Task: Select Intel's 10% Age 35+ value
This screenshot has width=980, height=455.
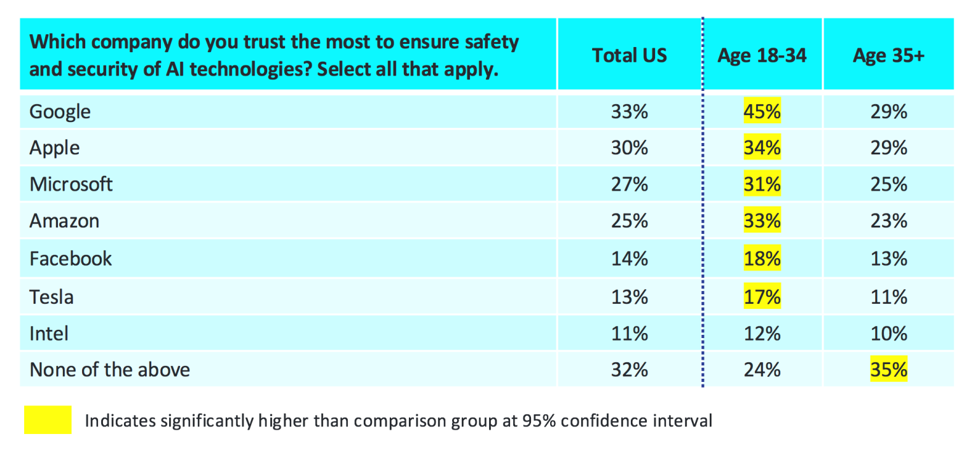Action: 888,333
